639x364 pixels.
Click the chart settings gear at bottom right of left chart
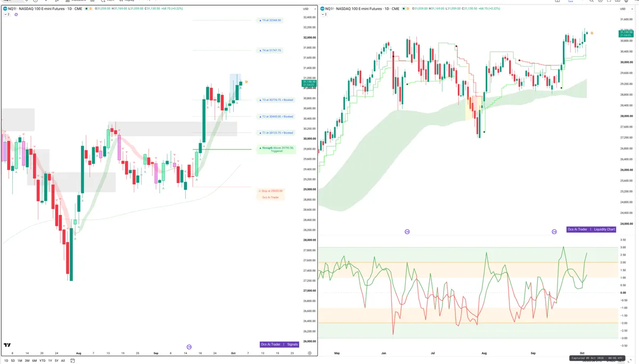pyautogui.click(x=309, y=353)
